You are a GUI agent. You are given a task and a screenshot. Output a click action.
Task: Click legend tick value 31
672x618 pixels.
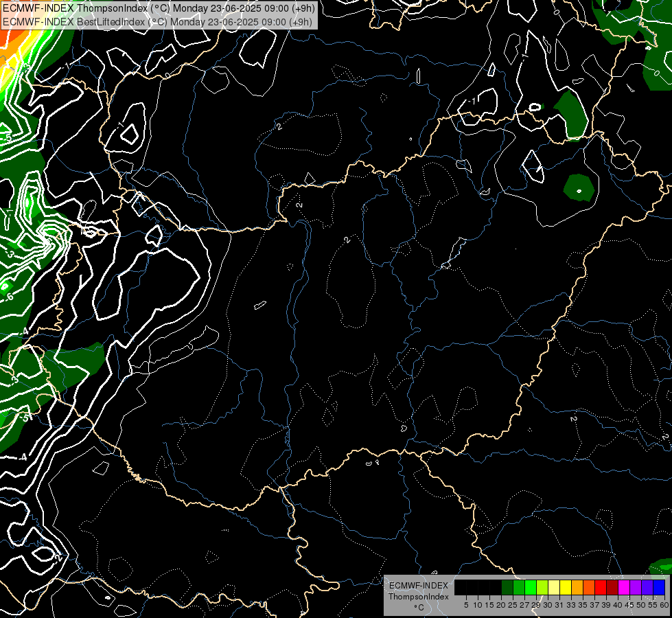click(559, 605)
